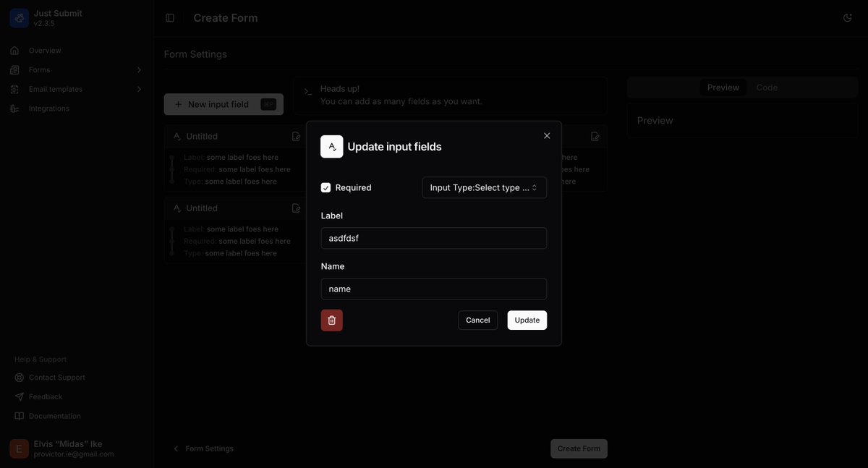Click Cancel in the dialog
This screenshot has height=468, width=868.
[x=478, y=320]
